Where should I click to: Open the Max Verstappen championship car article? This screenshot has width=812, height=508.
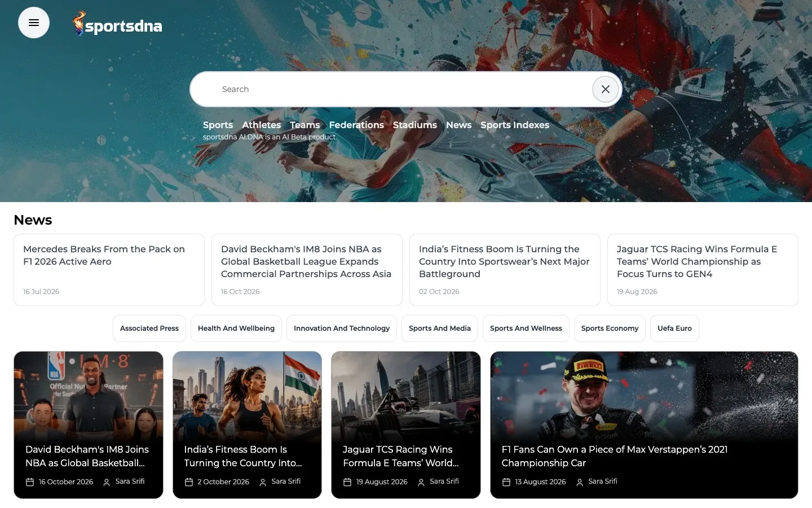click(644, 425)
